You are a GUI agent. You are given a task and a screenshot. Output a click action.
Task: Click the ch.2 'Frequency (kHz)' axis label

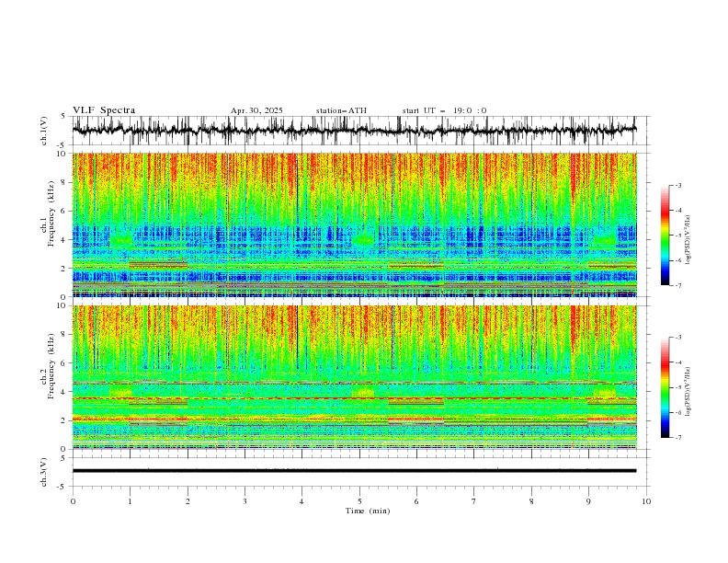pyautogui.click(x=51, y=365)
